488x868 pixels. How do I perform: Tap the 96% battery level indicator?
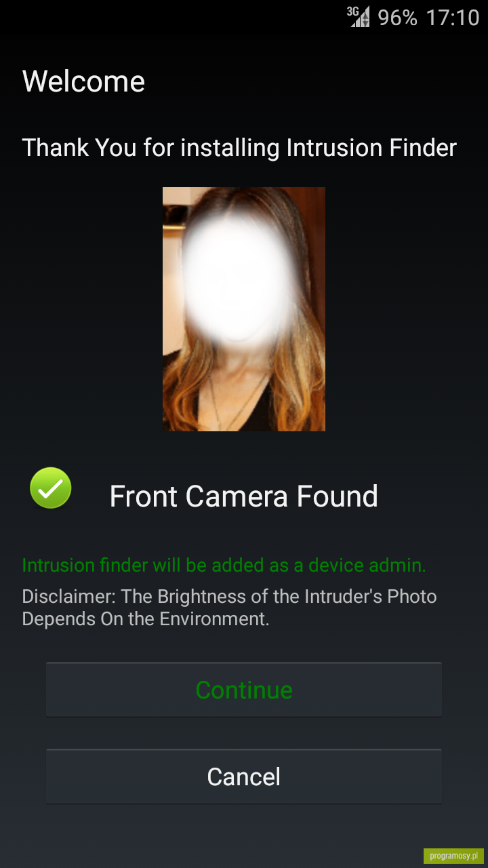click(397, 18)
